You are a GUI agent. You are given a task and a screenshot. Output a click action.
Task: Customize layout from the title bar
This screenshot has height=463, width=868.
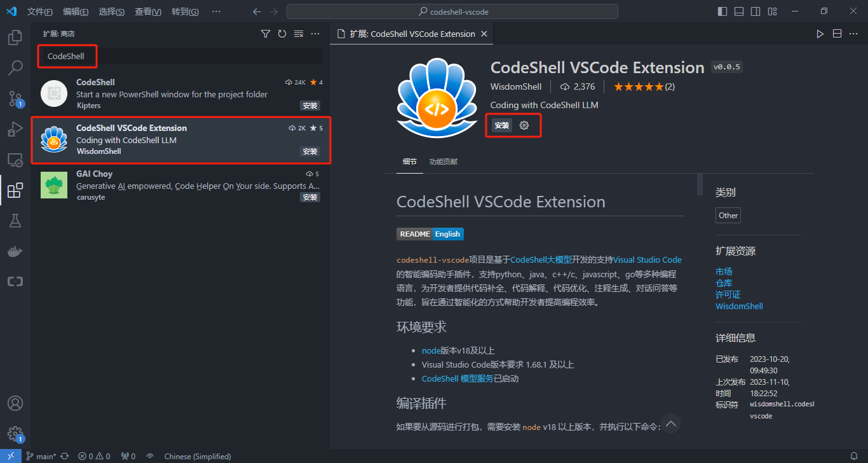point(772,11)
